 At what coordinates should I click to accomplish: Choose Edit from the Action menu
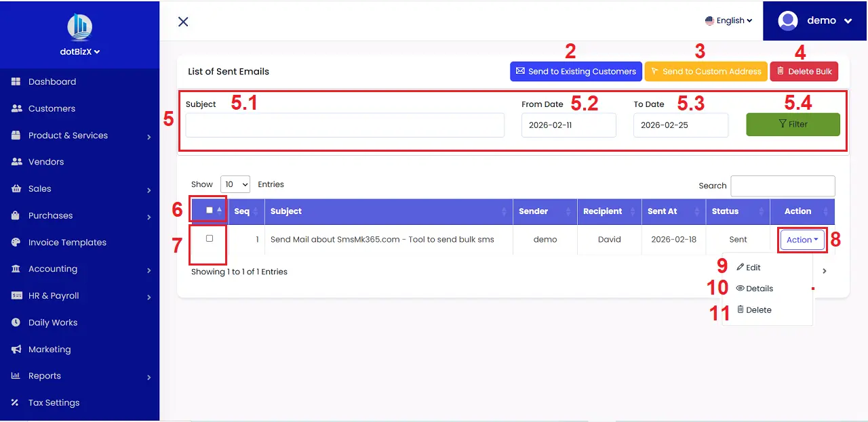tap(753, 267)
